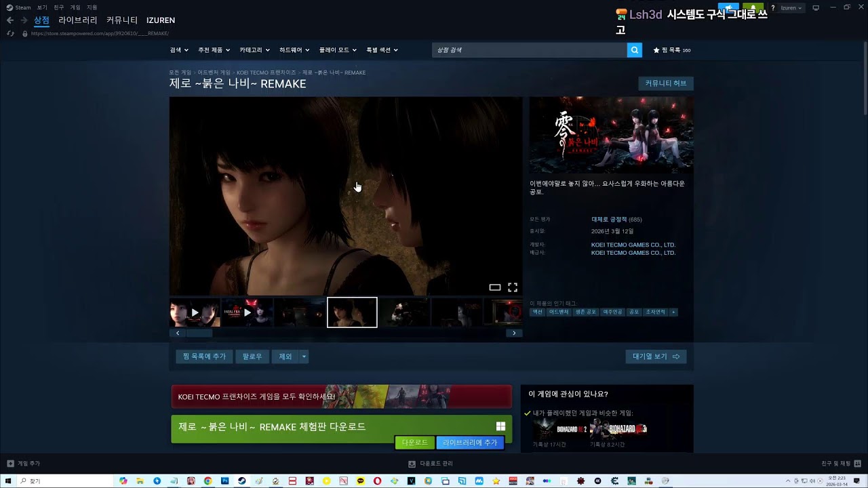Play the second trailer thumbnail

tap(248, 312)
